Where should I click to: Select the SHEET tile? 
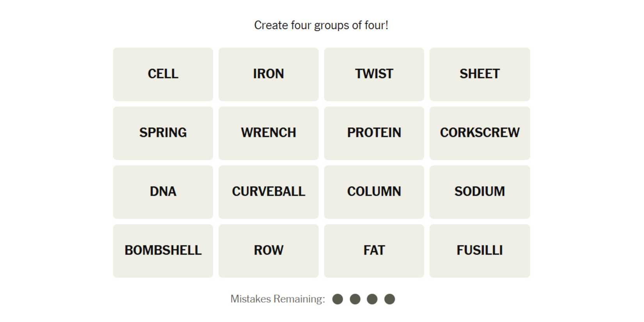(480, 74)
